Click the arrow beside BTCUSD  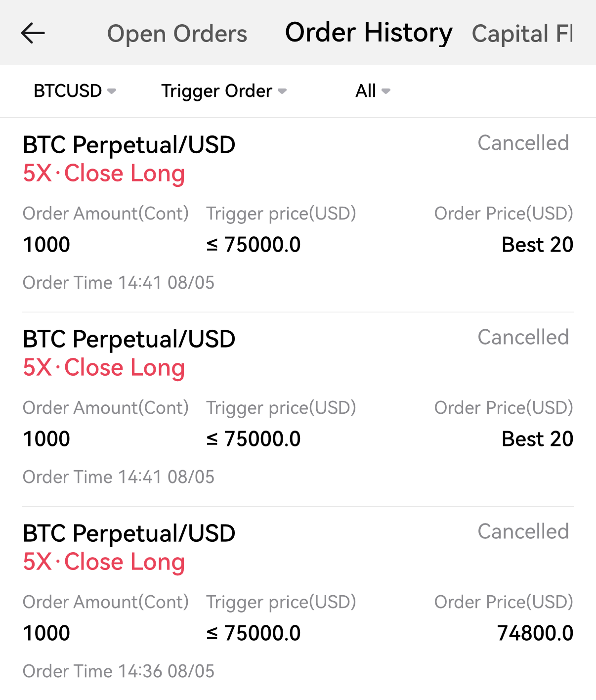[112, 91]
